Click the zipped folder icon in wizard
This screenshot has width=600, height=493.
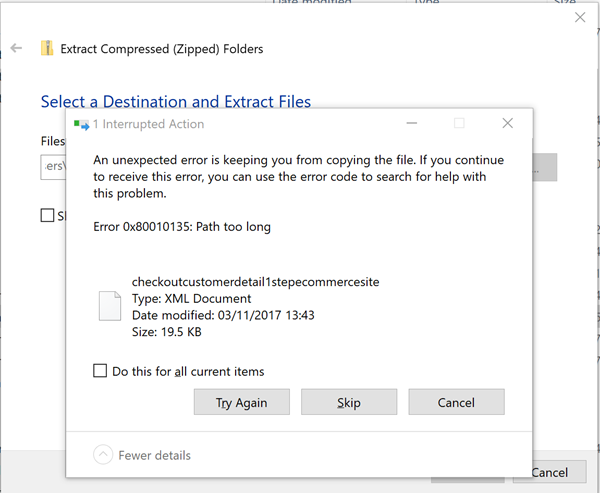click(47, 48)
